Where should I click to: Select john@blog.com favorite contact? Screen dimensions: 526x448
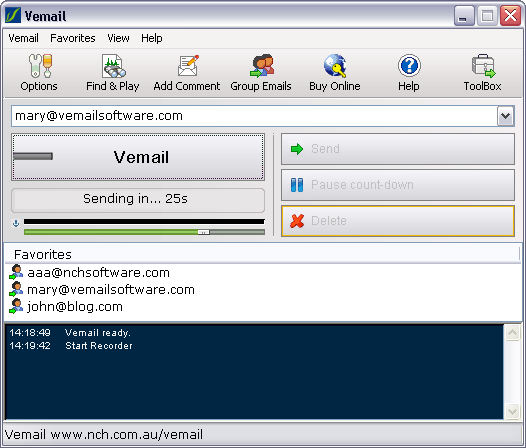pyautogui.click(x=75, y=306)
